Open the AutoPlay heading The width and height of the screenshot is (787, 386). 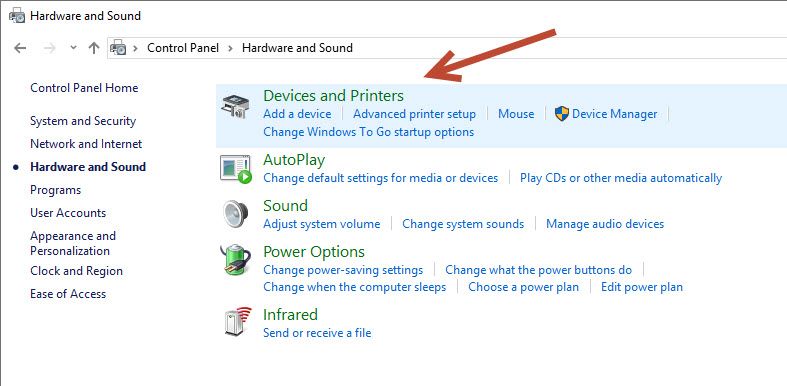pos(294,160)
